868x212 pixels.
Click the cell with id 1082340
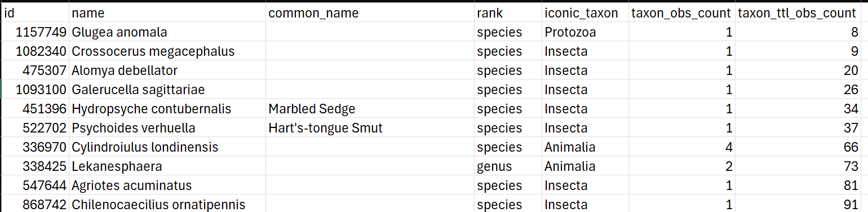36,51
